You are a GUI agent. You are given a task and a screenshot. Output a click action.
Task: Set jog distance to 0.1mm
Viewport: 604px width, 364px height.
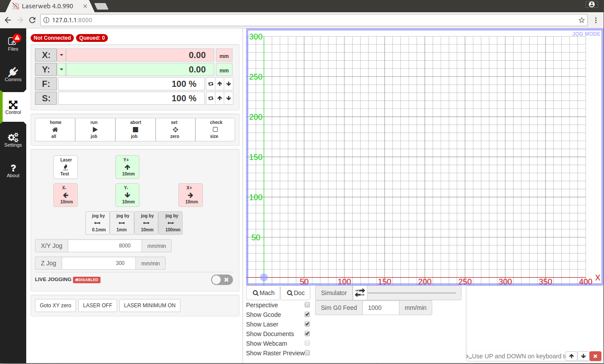coord(97,223)
